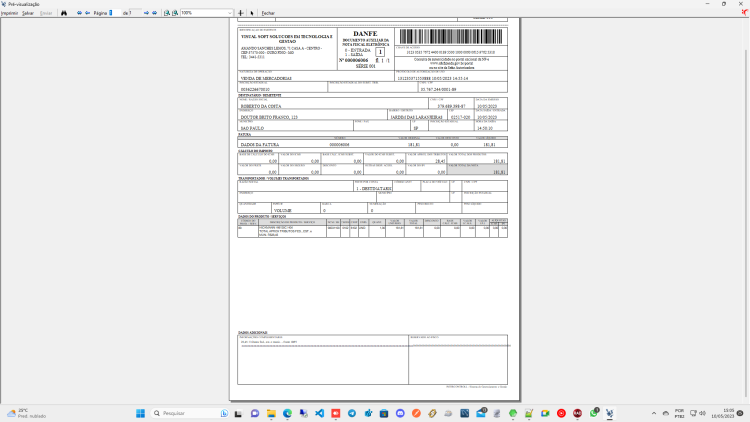Click the zoom out magnifier icon

point(175,13)
